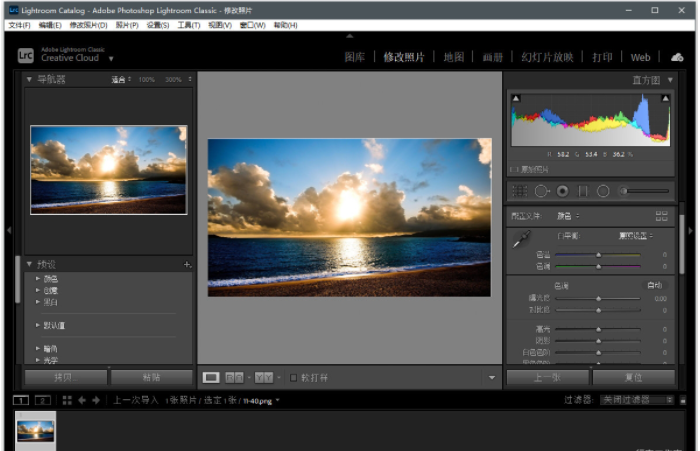Select the sunset thumbnail in filmstrip
Image resolution: width=700 pixels, height=451 pixels.
36,430
